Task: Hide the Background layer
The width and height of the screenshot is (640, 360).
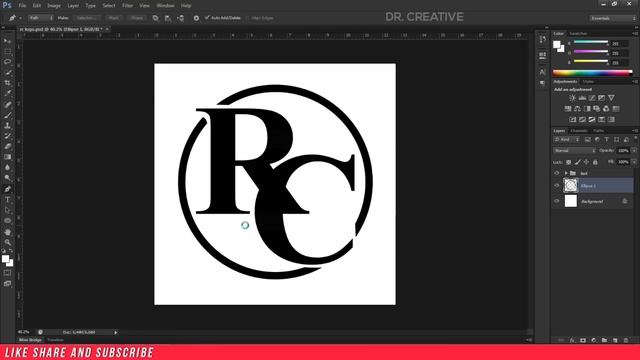Action: point(557,201)
